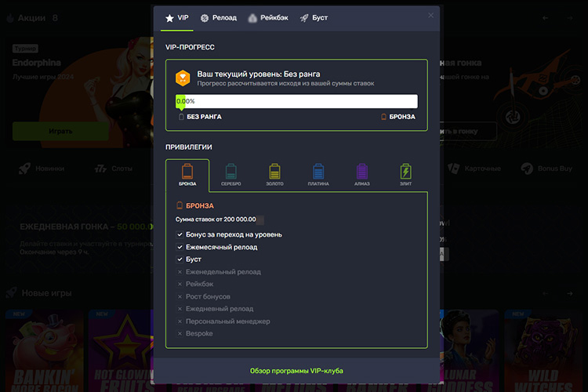Screen dimensions: 588x392
Task: Open the Буст tab
Action: pos(314,17)
